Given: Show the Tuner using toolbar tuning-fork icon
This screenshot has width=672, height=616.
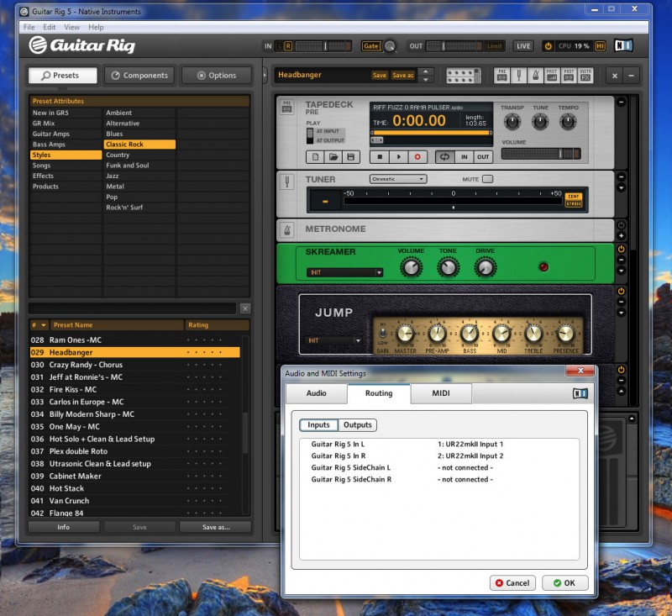Looking at the screenshot, I should pos(518,76).
